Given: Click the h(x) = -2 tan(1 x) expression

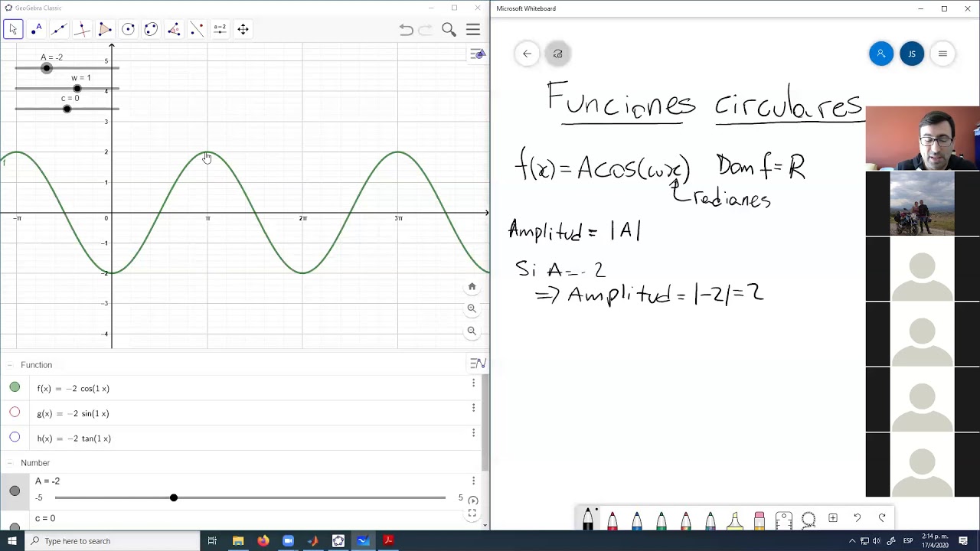Looking at the screenshot, I should [x=74, y=439].
